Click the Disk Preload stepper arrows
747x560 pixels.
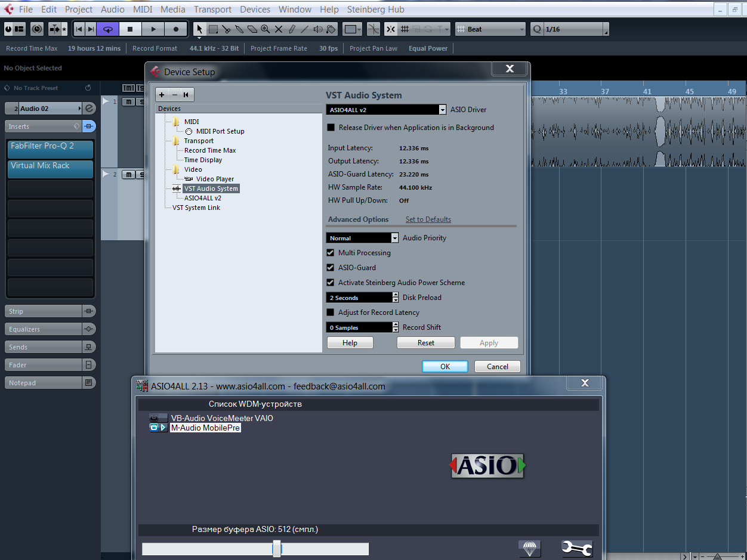click(x=395, y=298)
